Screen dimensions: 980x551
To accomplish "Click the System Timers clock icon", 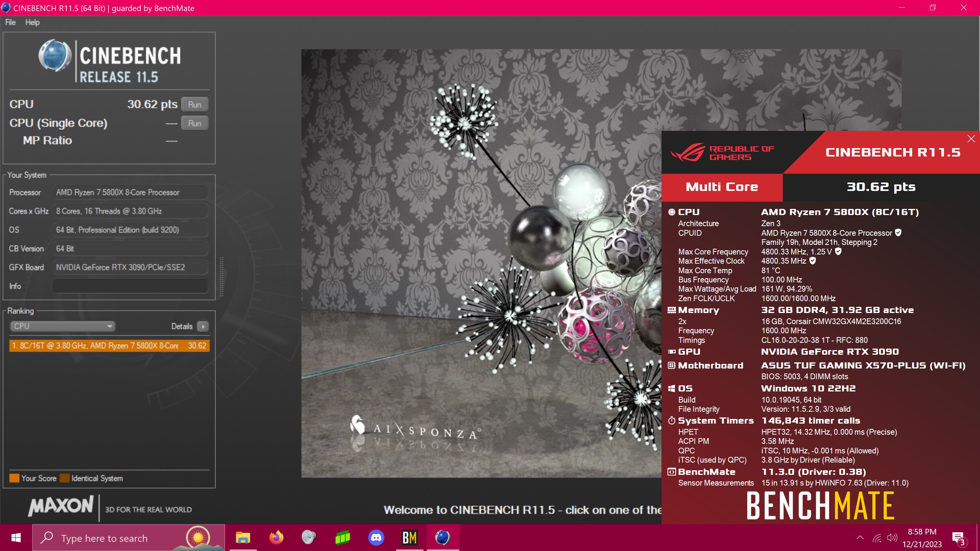I will [671, 421].
